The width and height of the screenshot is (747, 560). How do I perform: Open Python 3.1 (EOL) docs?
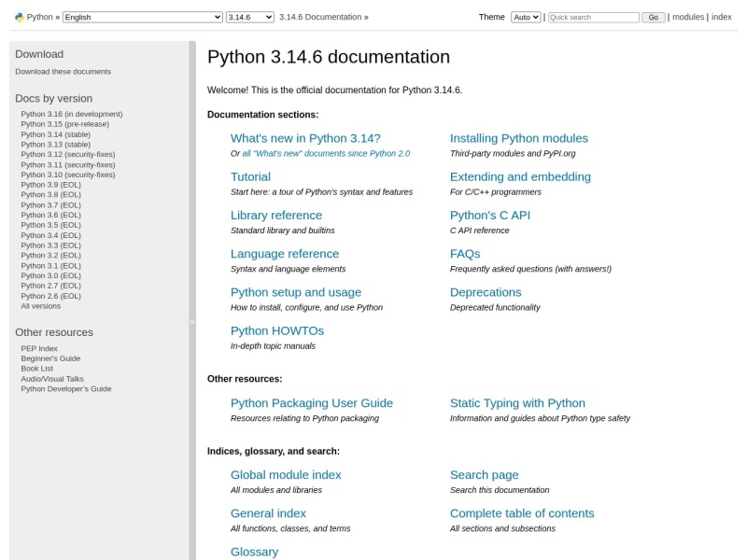50,266
